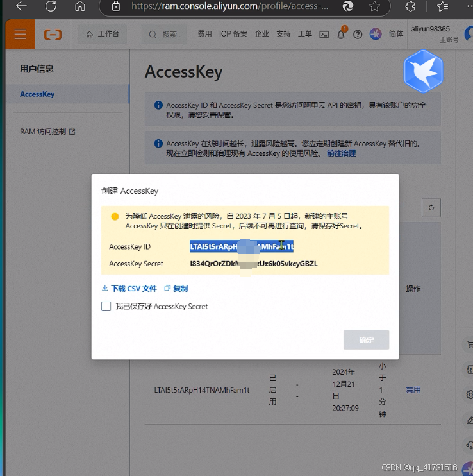This screenshot has height=476, width=473.
Task: Reload the page with refresh icon
Action: (51, 6)
